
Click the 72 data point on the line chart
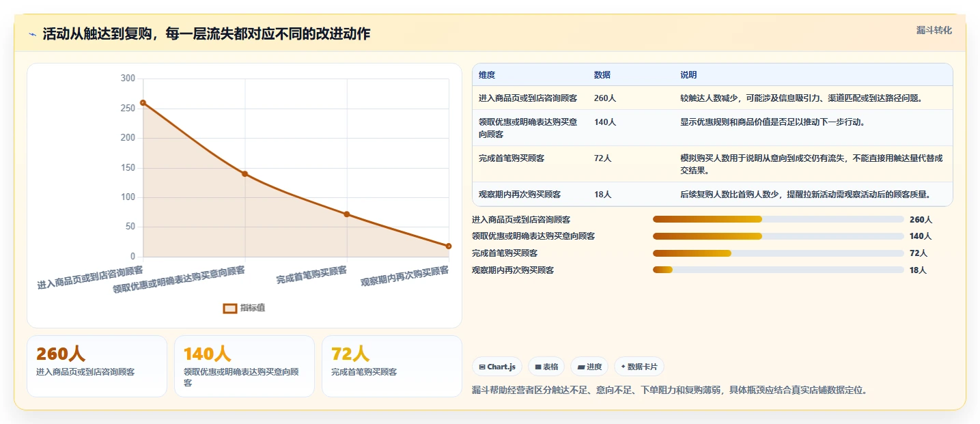point(347,214)
